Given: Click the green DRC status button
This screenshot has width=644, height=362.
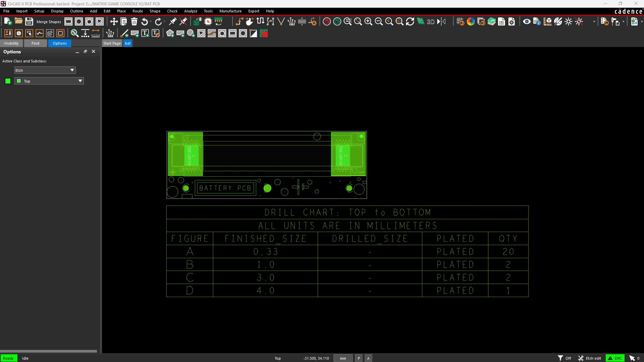Looking at the screenshot, I should click(615, 358).
